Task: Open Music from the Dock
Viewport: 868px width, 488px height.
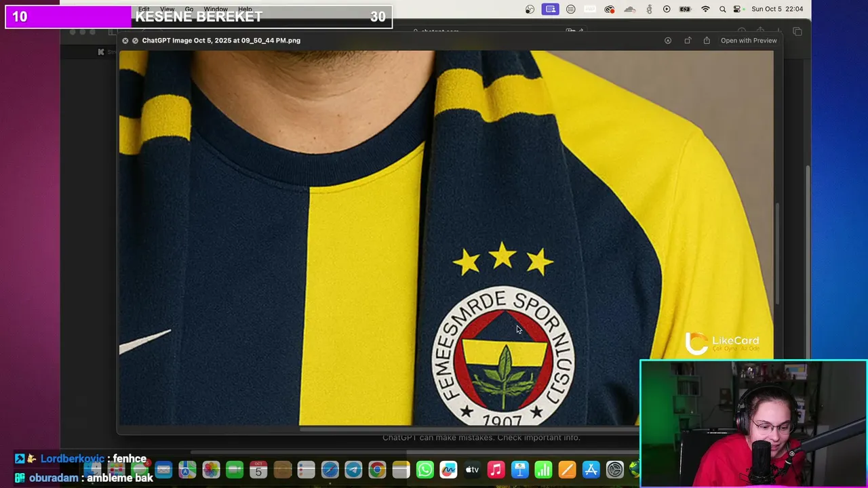Action: [496, 470]
